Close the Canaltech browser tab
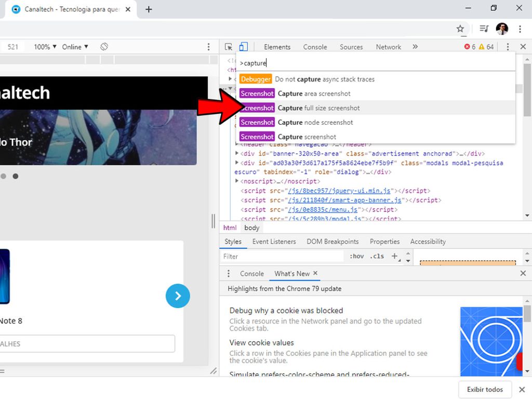Screen dimensions: 532x399 (x=128, y=9)
